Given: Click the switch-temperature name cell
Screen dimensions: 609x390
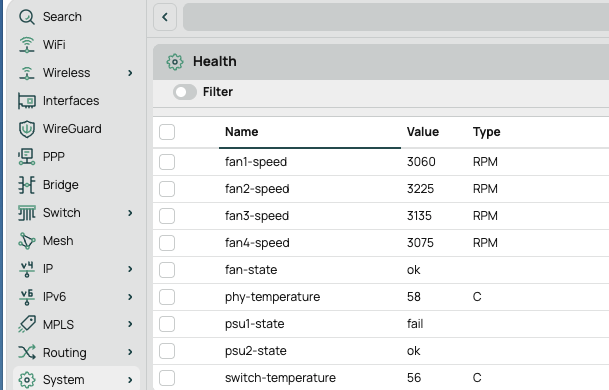Looking at the screenshot, I should point(280,378).
